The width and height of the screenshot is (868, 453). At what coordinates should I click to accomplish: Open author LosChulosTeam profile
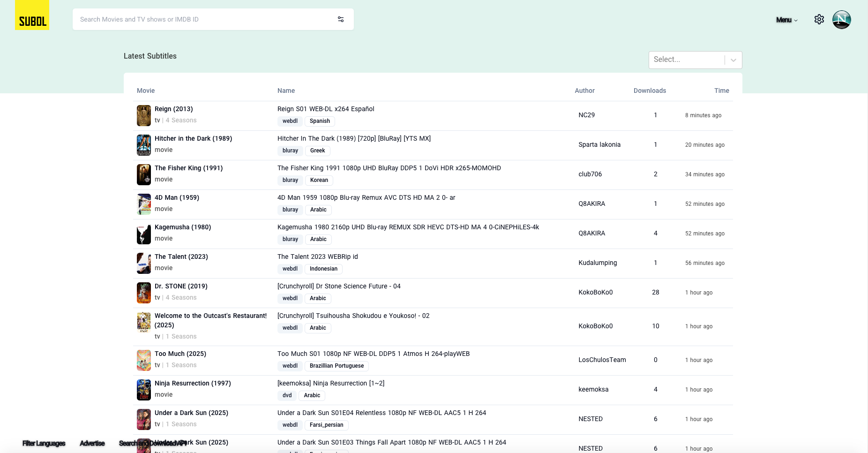tap(602, 360)
